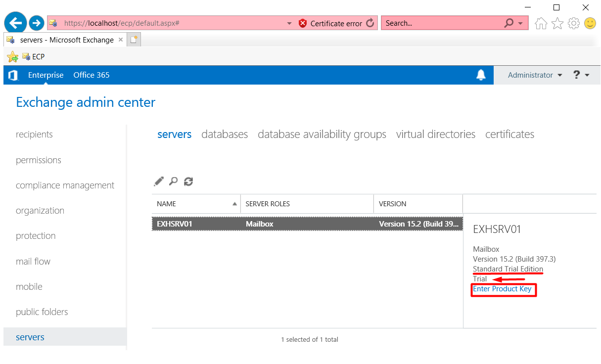Click the EXHSRV01 heading in details pane
The image size is (601, 364).
[x=497, y=229]
